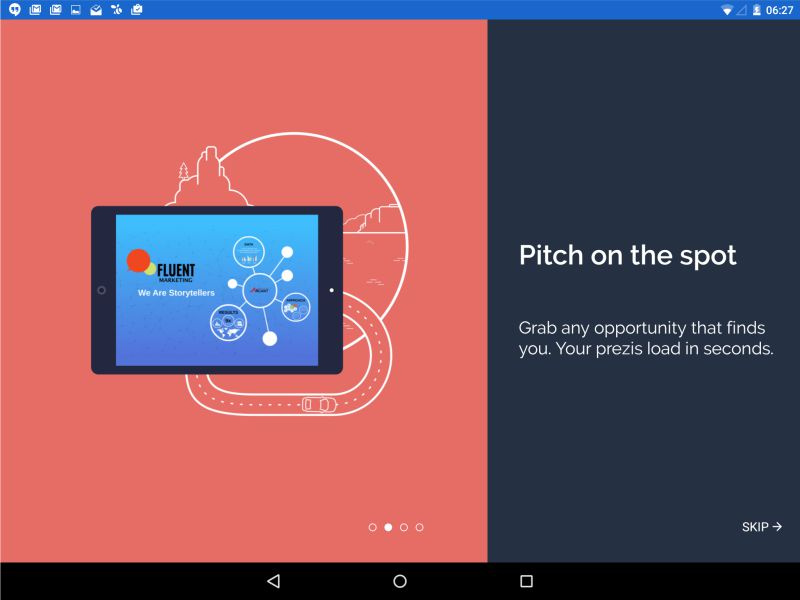
Task: Open the briefcase notification icon in status bar
Action: click(x=137, y=9)
